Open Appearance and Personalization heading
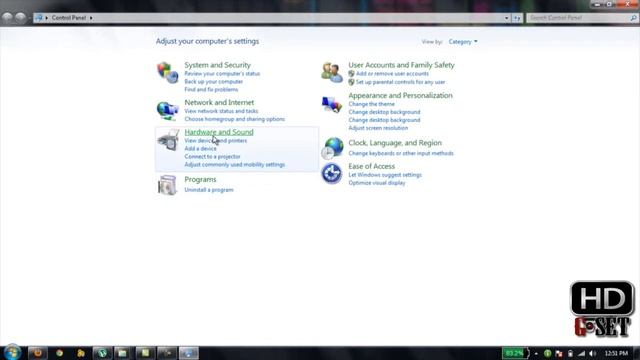 [400, 96]
